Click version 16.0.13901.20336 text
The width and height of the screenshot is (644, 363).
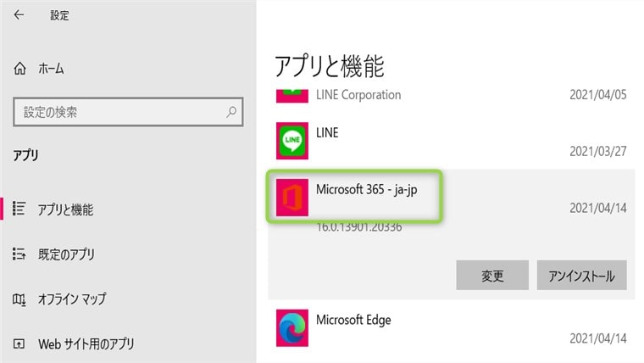(359, 227)
